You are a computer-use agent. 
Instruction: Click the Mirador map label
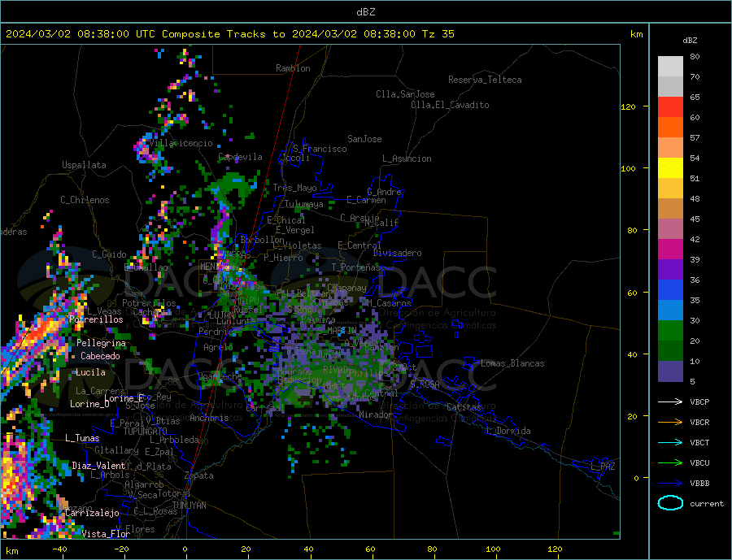(x=376, y=415)
